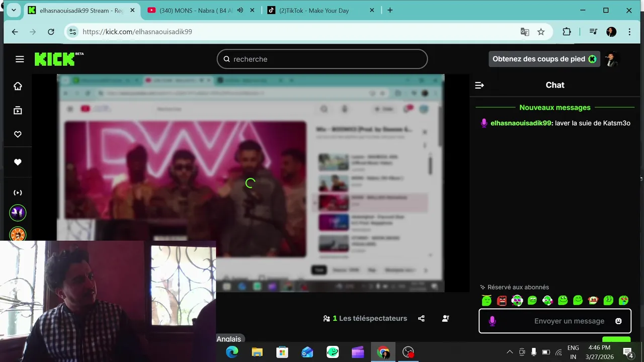Open a new browser tab
This screenshot has width=644, height=362.
point(390,10)
